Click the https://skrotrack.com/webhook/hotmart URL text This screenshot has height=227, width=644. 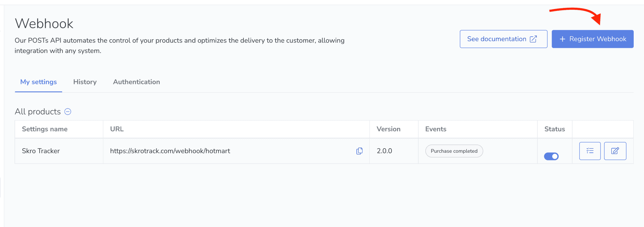tap(170, 151)
